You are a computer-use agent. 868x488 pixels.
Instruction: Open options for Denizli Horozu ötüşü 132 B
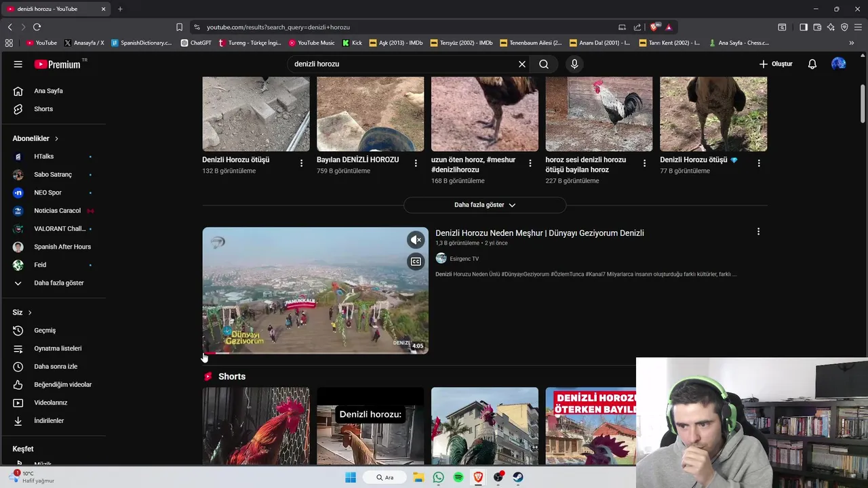click(x=301, y=163)
